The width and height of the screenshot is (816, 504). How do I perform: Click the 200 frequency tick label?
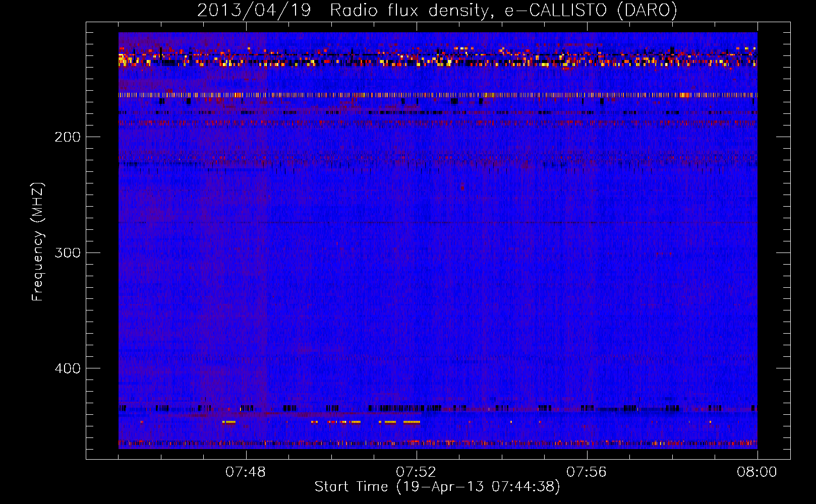pos(68,137)
